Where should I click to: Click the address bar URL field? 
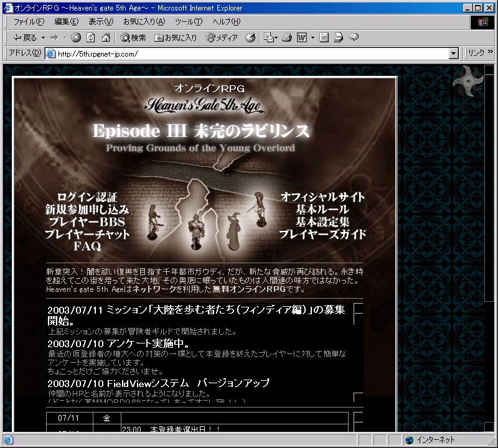pyautogui.click(x=248, y=54)
